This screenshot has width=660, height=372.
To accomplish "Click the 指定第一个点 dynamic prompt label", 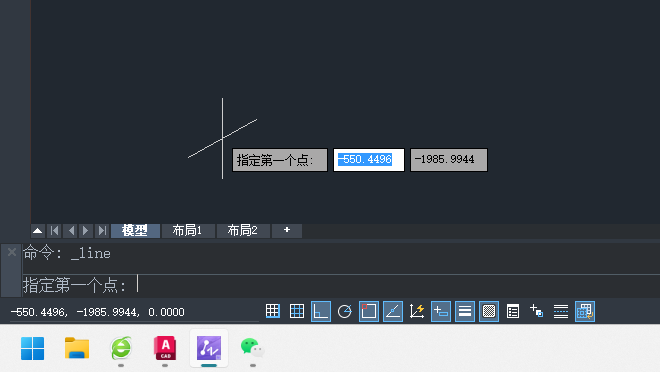I will click(280, 160).
